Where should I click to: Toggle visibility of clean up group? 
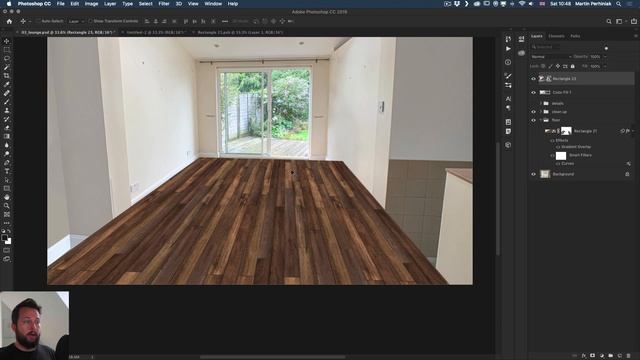533,112
